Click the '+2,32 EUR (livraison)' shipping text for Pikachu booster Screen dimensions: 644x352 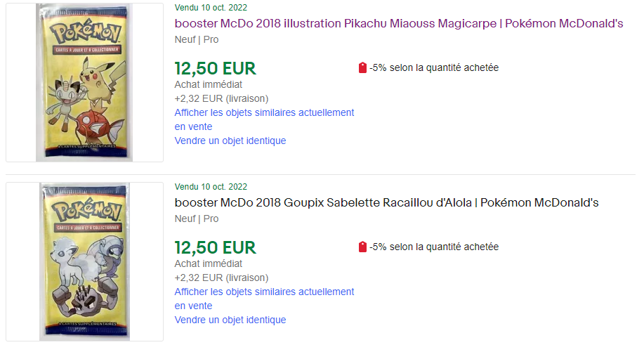click(x=221, y=98)
